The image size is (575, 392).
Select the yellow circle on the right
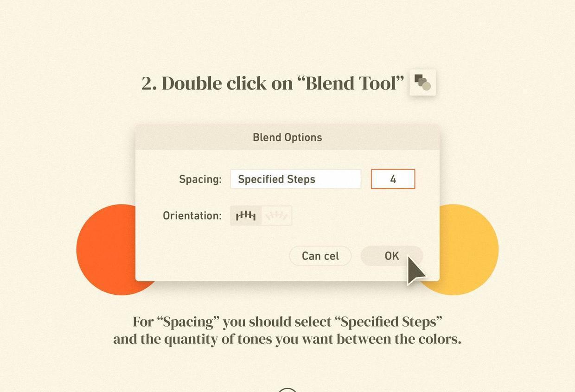point(469,250)
